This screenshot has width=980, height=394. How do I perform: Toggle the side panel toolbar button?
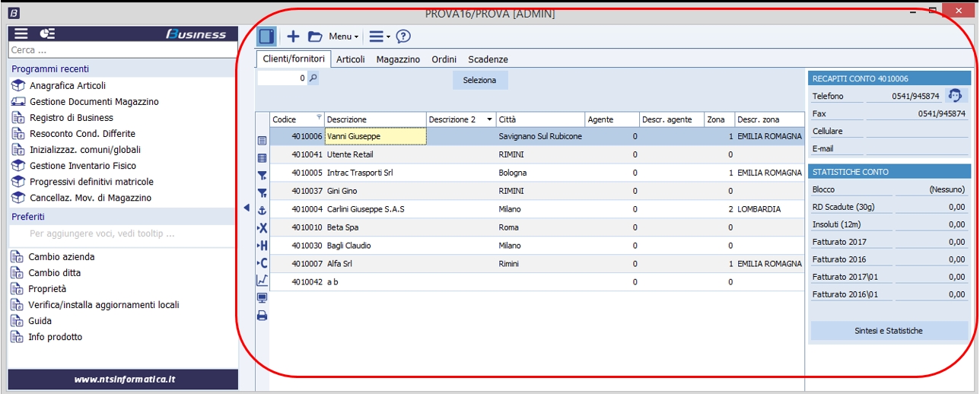pos(267,37)
